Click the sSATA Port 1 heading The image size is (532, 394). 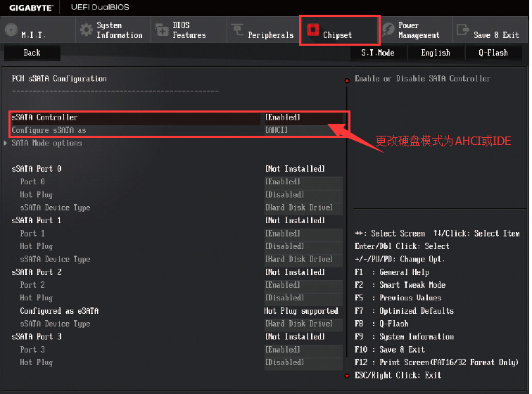(37, 221)
